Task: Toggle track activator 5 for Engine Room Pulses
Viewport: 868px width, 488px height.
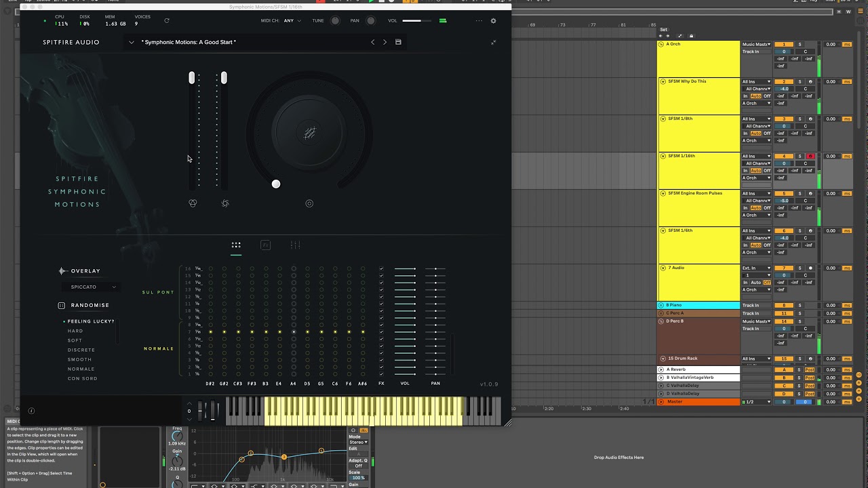Action: point(784,193)
